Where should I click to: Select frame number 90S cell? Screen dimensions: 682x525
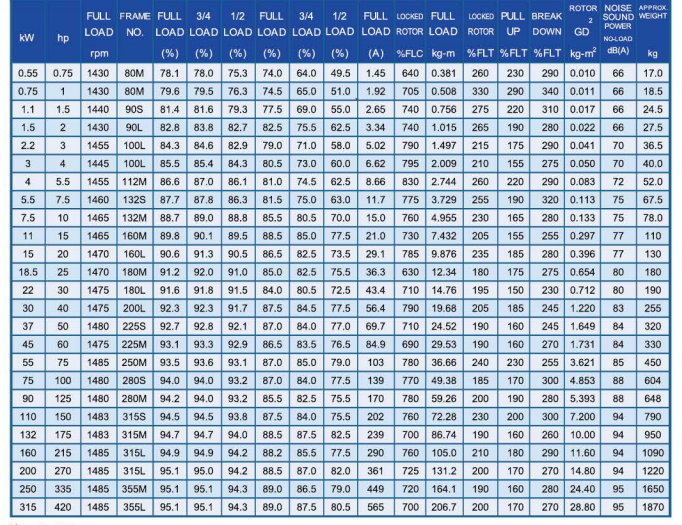pyautogui.click(x=134, y=110)
